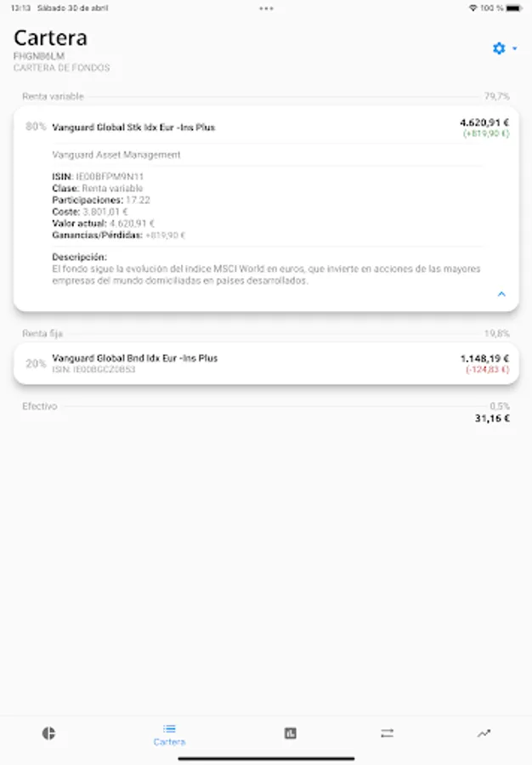Tap the Cartera page title
This screenshot has height=765, width=532.
tap(51, 38)
